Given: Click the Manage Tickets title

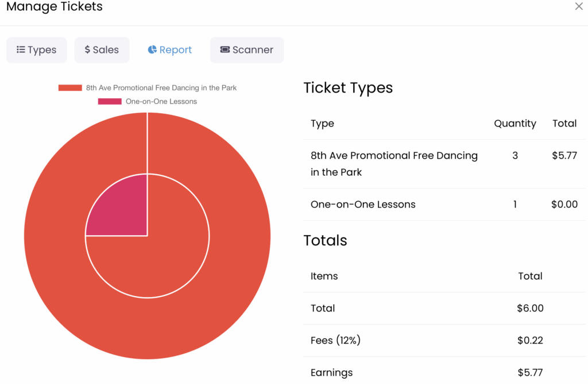Looking at the screenshot, I should pyautogui.click(x=55, y=7).
